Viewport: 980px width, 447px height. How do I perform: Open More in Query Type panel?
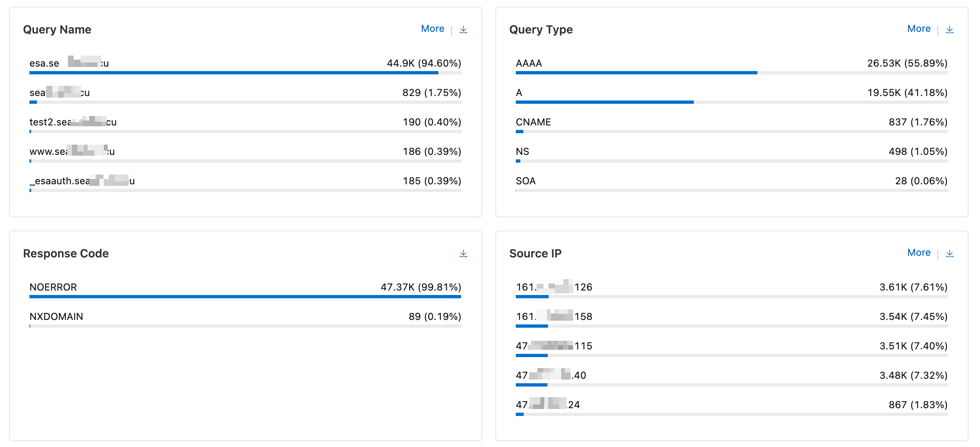click(x=919, y=29)
